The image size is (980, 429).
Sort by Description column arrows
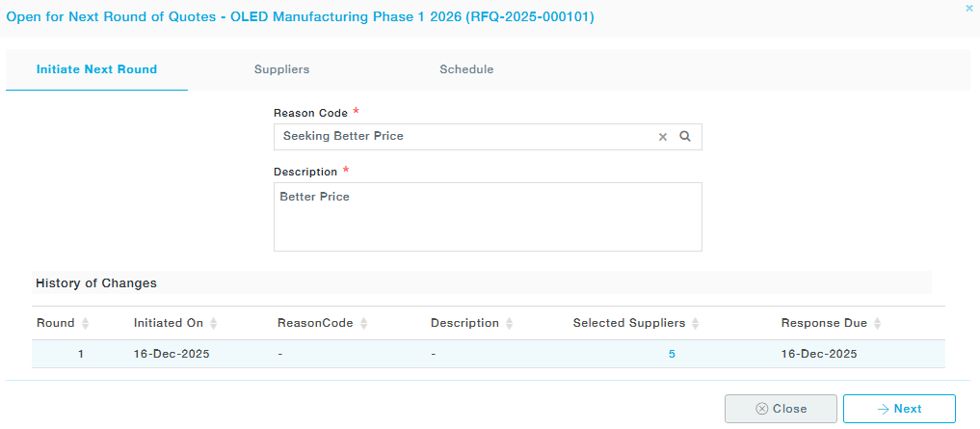point(509,323)
